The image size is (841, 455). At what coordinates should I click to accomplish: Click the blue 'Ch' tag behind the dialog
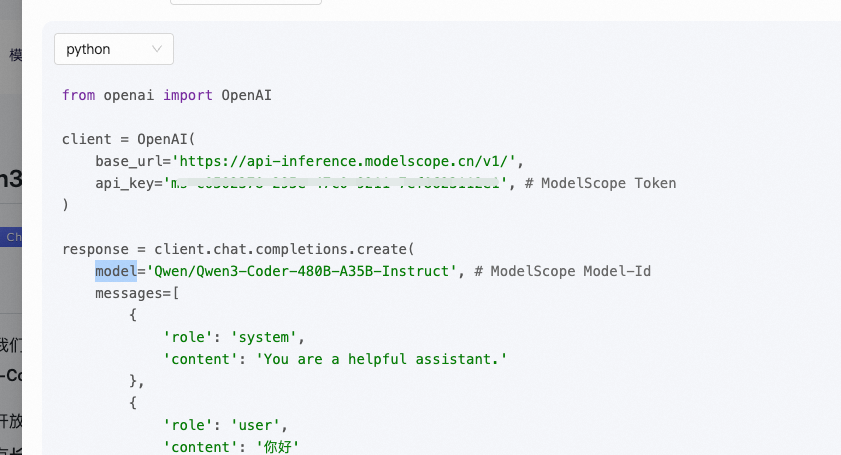coord(13,237)
